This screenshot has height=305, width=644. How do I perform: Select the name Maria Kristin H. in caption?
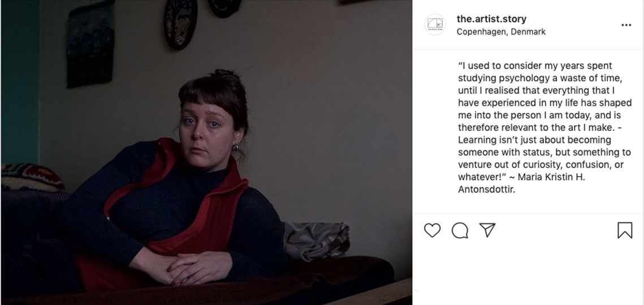(551, 177)
